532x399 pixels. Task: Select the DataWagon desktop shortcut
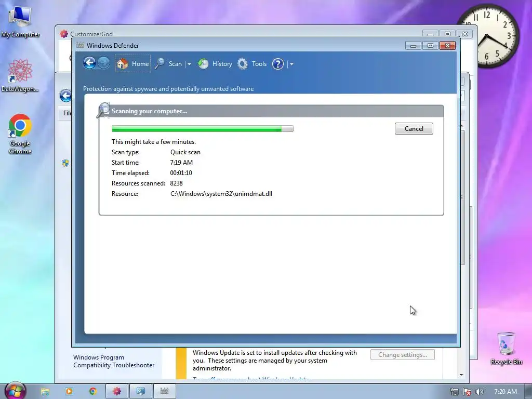click(20, 76)
